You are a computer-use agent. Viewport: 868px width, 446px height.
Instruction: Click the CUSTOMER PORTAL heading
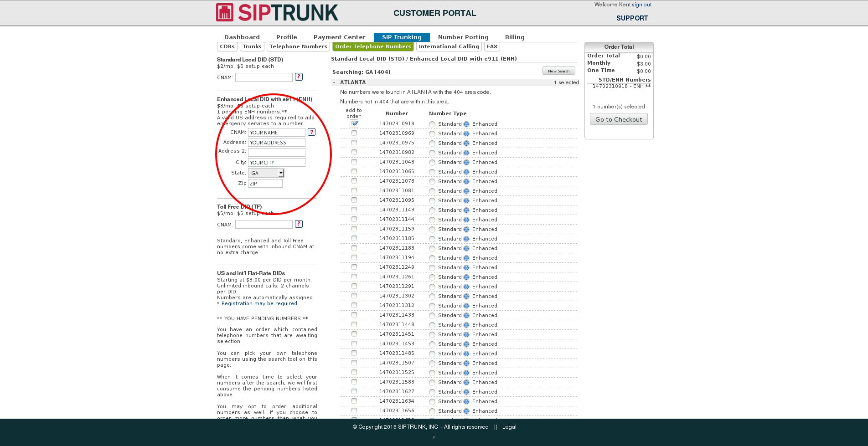[434, 13]
